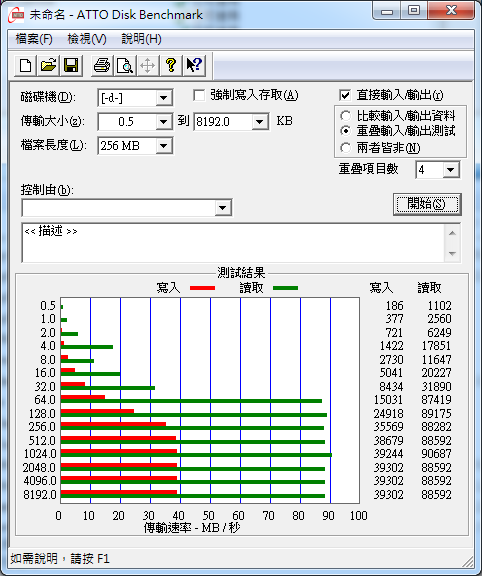The width and height of the screenshot is (482, 576).
Task: Click write value 39244 for 1024.0
Action: (x=388, y=454)
